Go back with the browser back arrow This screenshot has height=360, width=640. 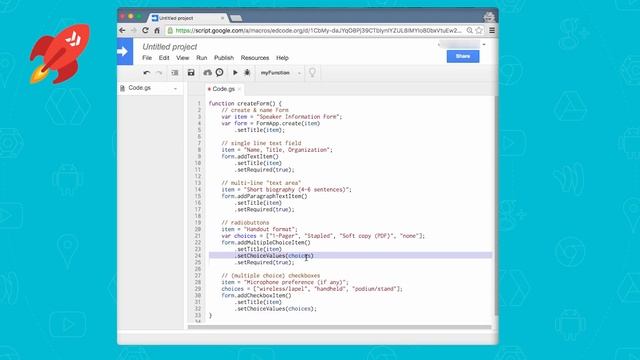[122, 30]
